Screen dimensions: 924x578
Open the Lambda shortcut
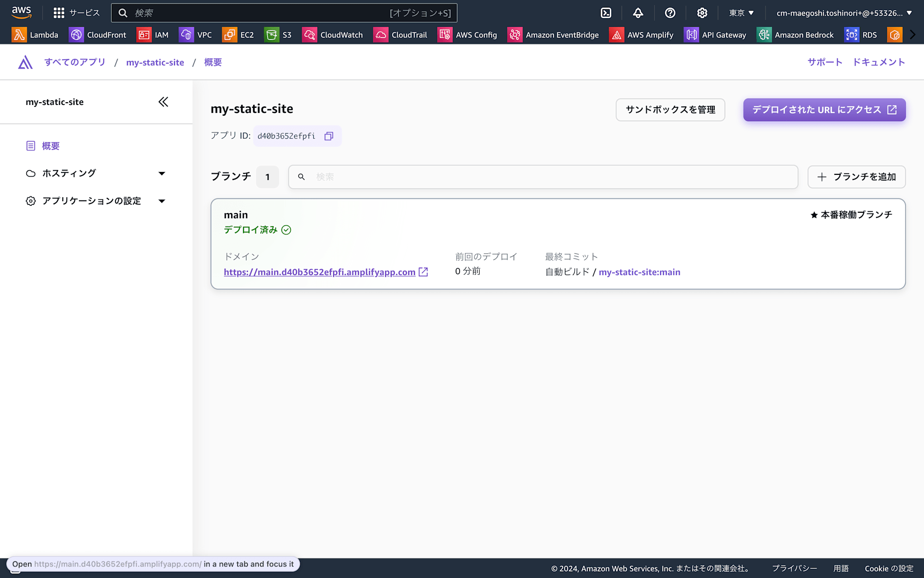tap(35, 35)
